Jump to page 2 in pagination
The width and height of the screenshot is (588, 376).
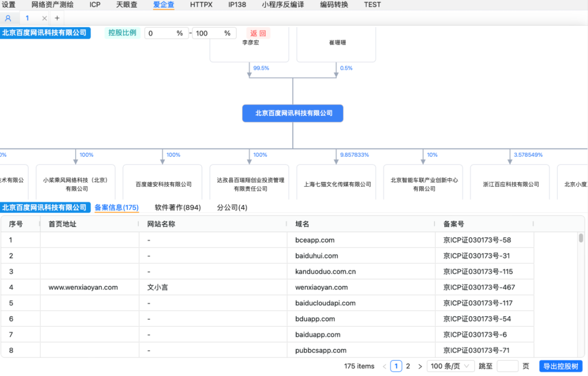click(408, 366)
